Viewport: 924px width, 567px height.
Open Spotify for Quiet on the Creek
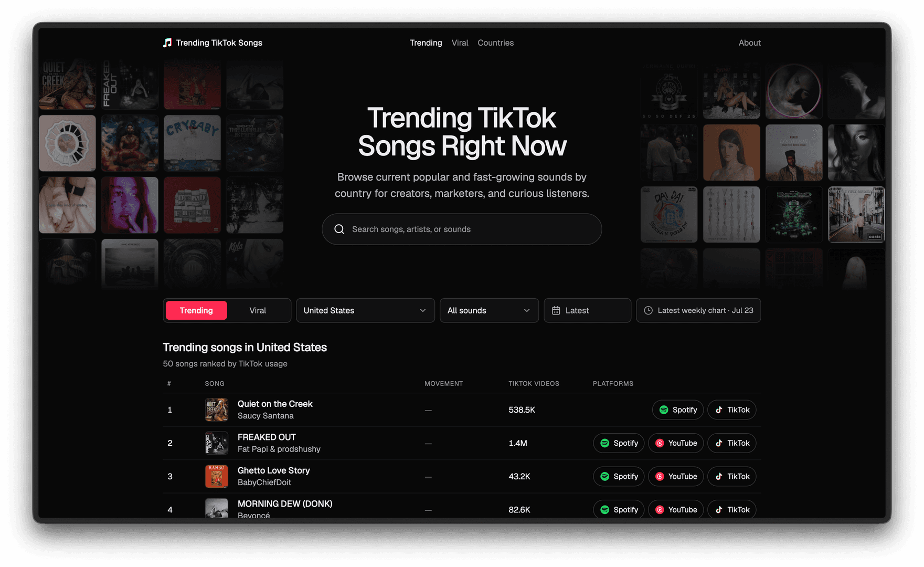[678, 410]
